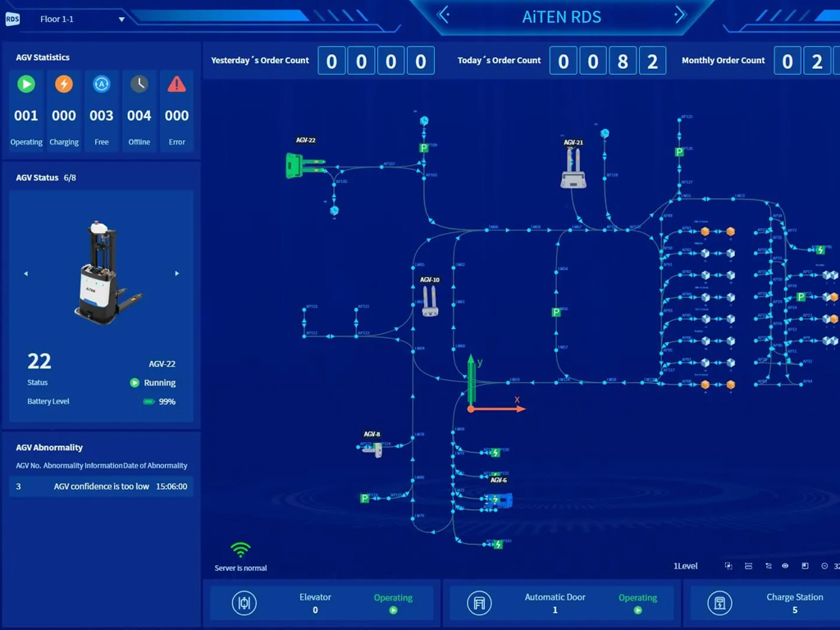The height and width of the screenshot is (630, 840).
Task: Toggle the route direction swap icon
Action: [768, 566]
